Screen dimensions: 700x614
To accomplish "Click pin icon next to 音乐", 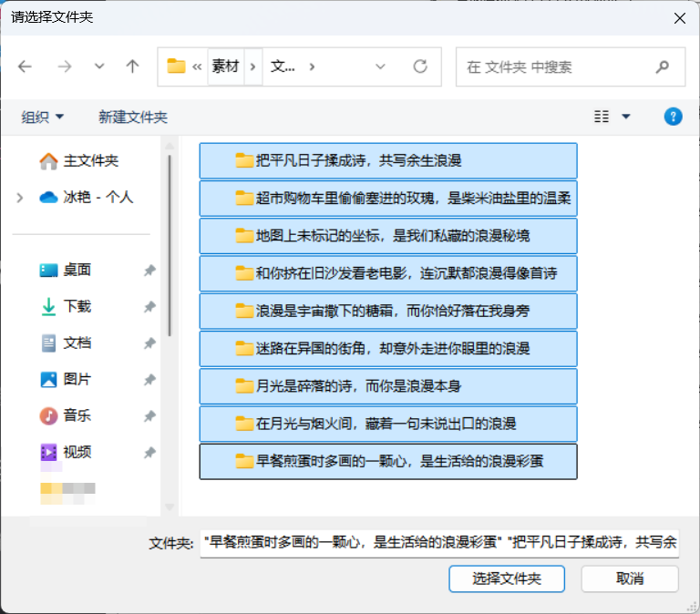I will pos(150,416).
